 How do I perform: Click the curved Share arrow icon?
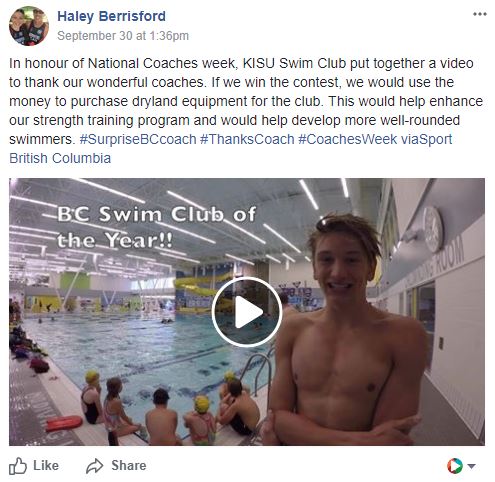(x=94, y=466)
